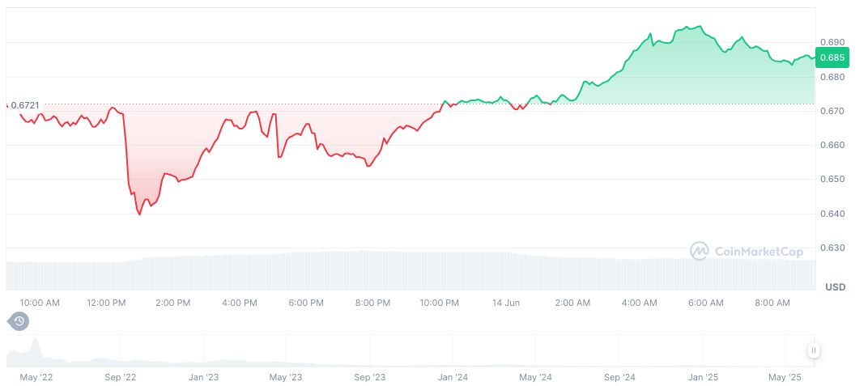Click the 12:00 PM time axis label
The height and width of the screenshot is (386, 868).
tap(106, 303)
